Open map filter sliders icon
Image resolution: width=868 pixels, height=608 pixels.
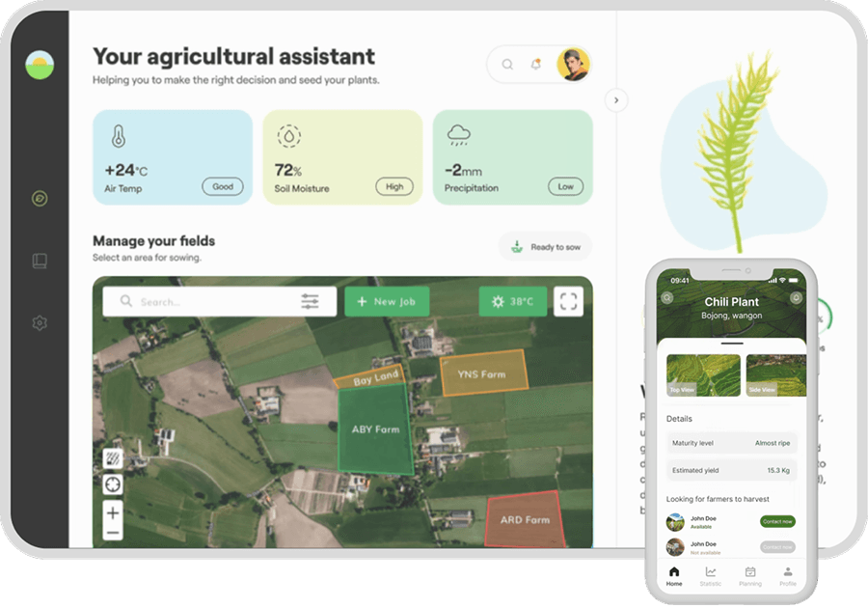(x=310, y=302)
